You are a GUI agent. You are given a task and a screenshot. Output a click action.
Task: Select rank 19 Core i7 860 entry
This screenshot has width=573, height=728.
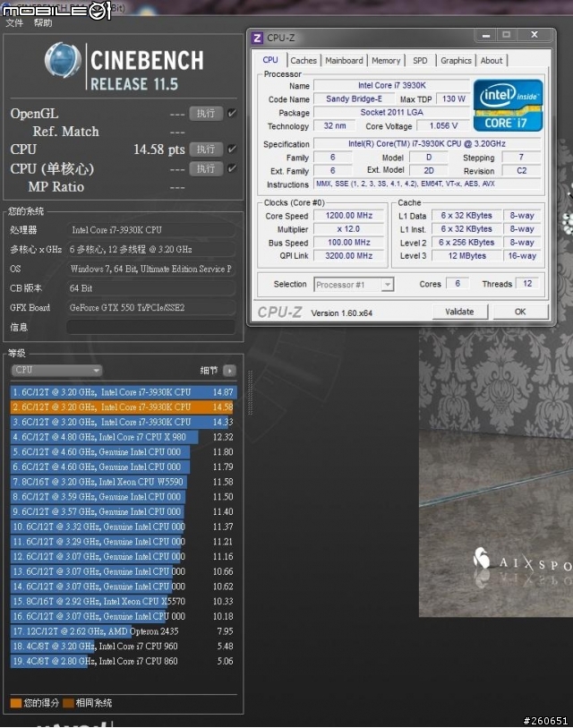[x=124, y=661]
